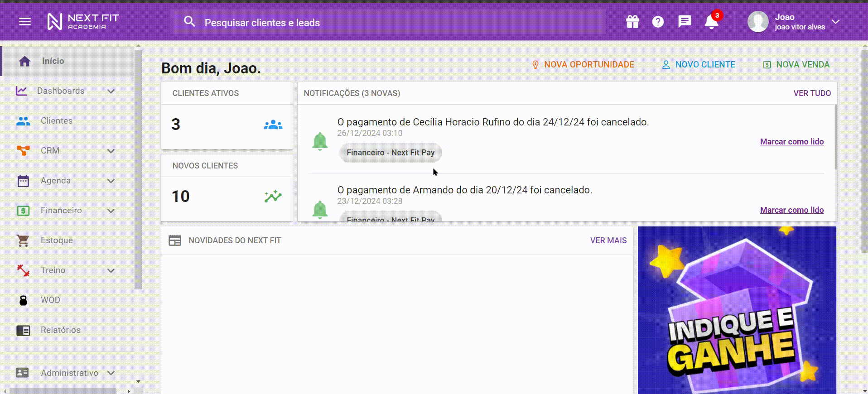Go to Início in the sidebar

[68, 61]
